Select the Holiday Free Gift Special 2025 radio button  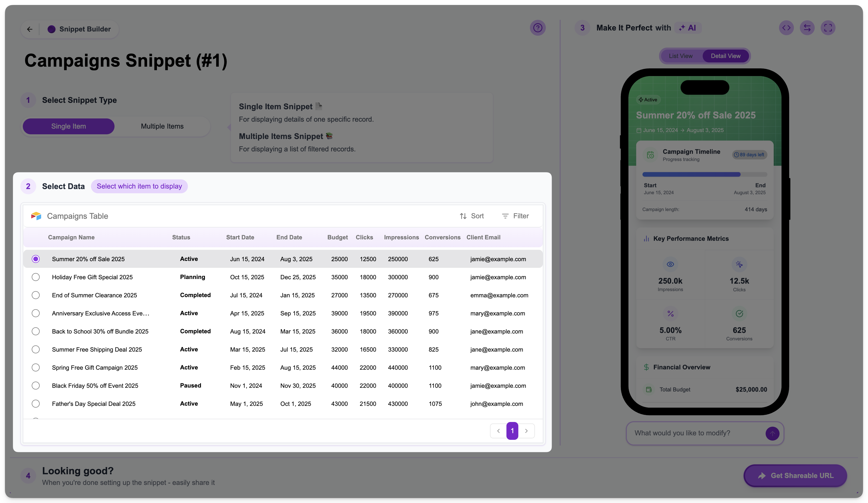click(x=35, y=277)
